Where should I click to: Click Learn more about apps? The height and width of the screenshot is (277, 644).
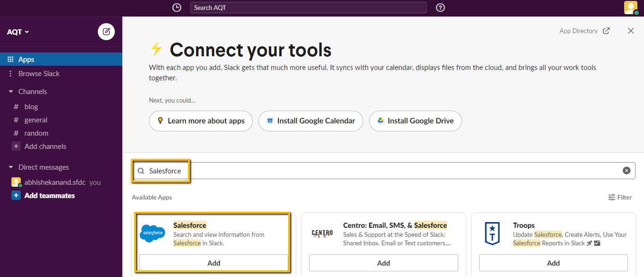click(201, 121)
